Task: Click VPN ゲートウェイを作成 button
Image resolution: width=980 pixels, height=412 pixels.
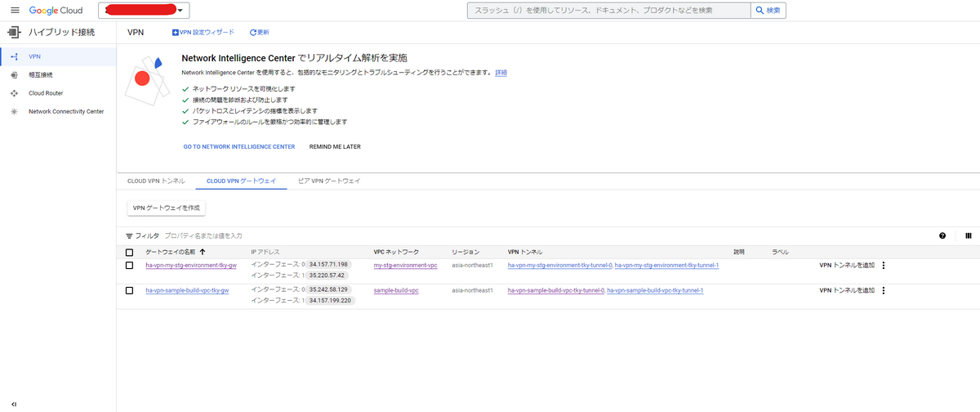Action: click(x=167, y=208)
